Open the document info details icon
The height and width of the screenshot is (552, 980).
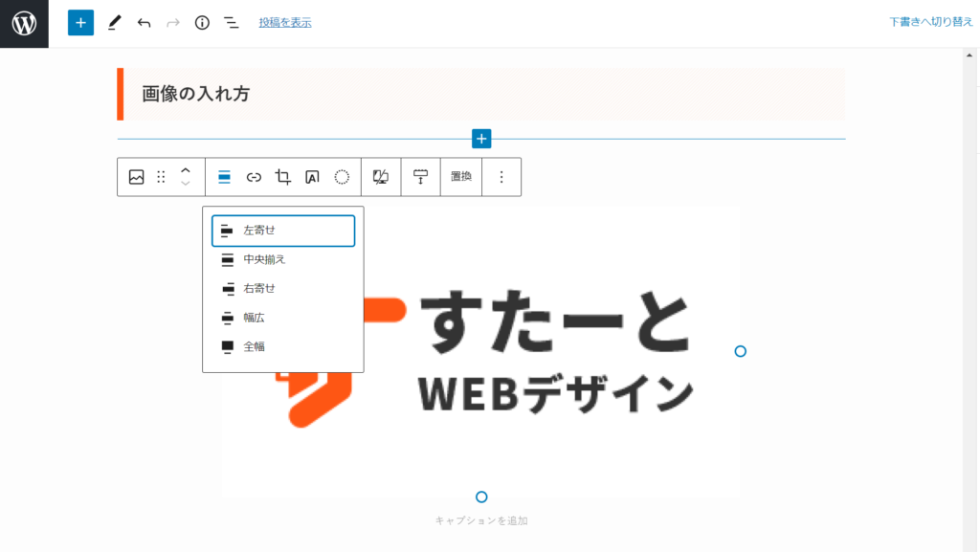point(202,23)
